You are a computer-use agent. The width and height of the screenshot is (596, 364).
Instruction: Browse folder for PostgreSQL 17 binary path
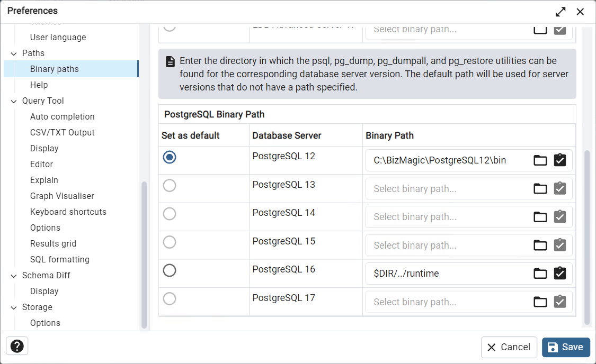pos(540,302)
